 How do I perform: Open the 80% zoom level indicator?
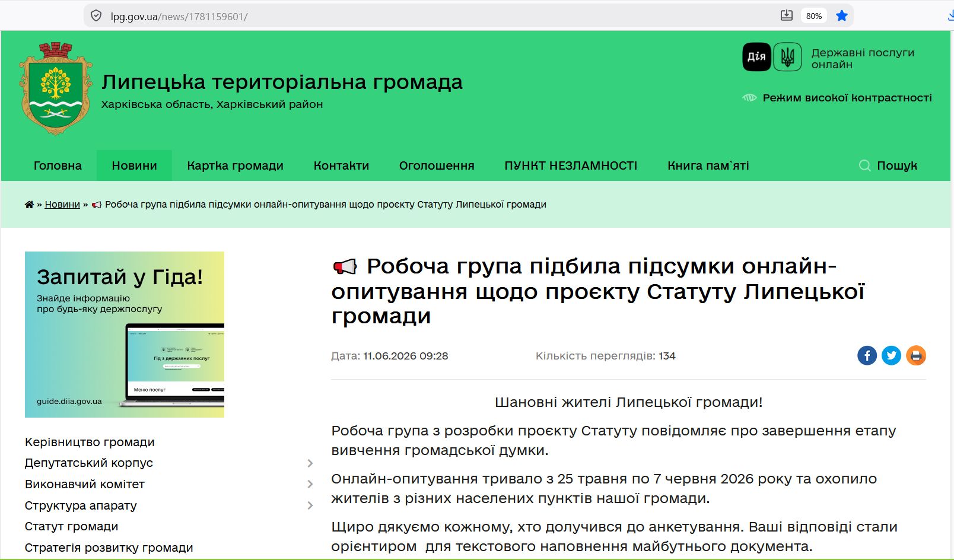814,16
